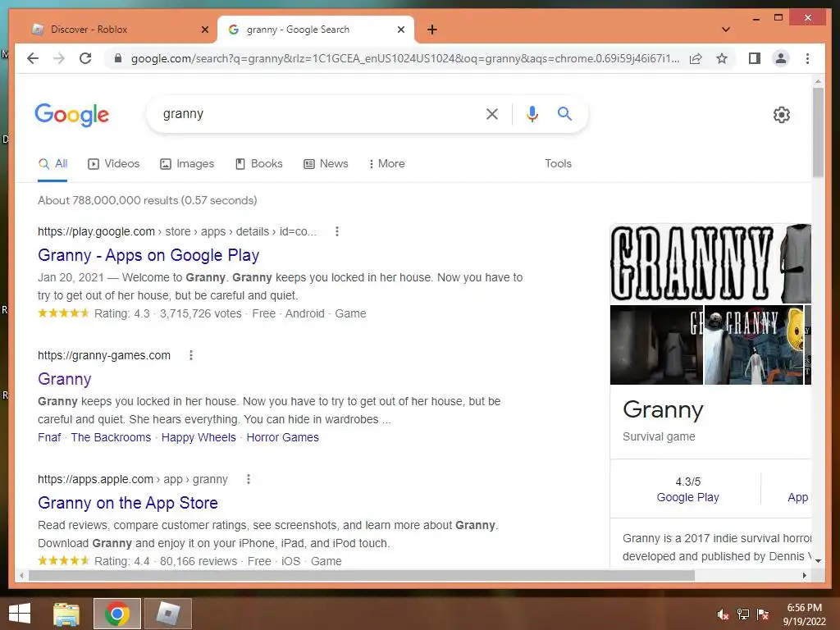This screenshot has width=840, height=630.
Task: Open the Chrome profile avatar
Action: [781, 58]
